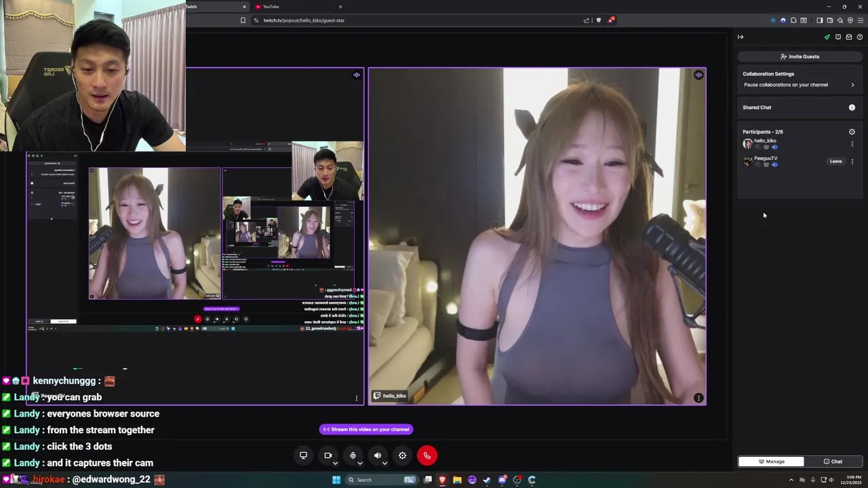Expand the speaker device options arrow
Viewport: 868px width, 488px height.
click(x=384, y=464)
